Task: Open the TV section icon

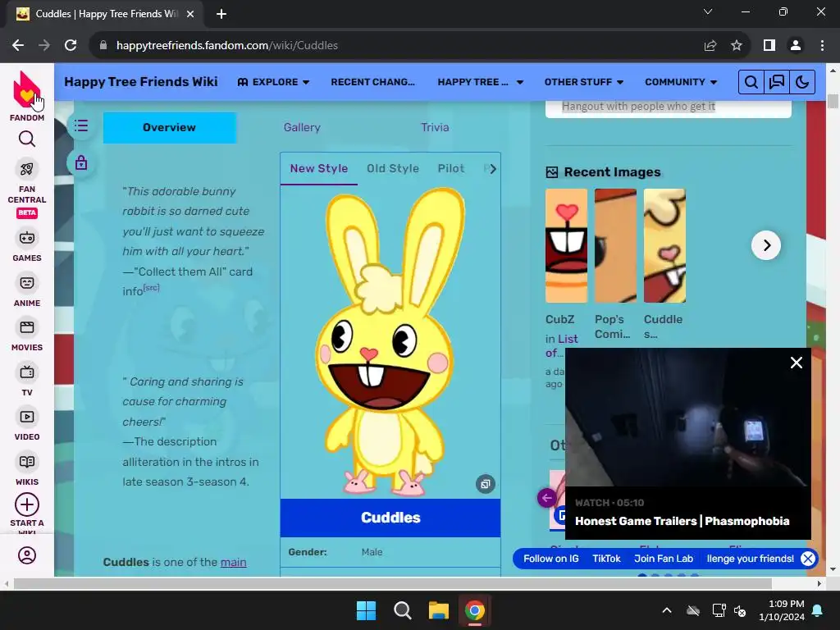Action: click(x=27, y=372)
